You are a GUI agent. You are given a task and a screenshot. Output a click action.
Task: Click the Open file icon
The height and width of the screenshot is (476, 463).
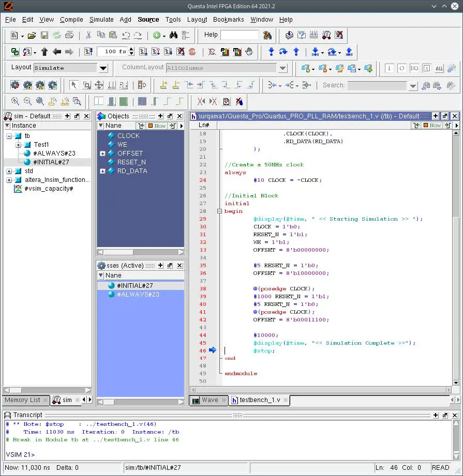pos(32,35)
